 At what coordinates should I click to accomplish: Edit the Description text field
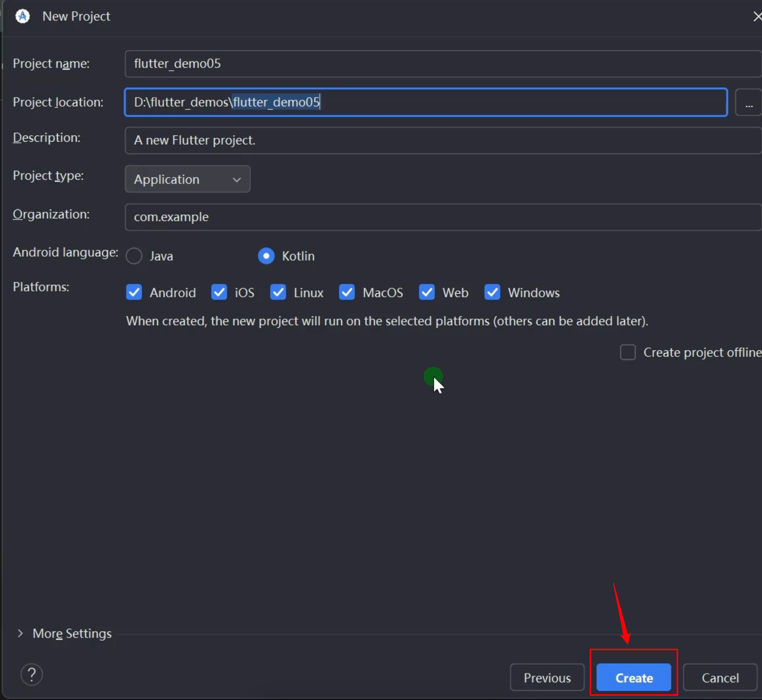(443, 141)
